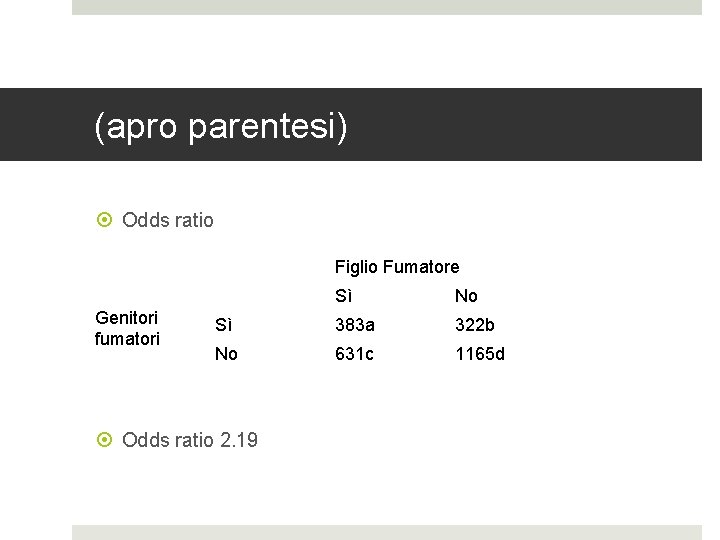This screenshot has height=540, width=720.
Task: Click the word "Genitori" in the row label
Action: coord(126,318)
